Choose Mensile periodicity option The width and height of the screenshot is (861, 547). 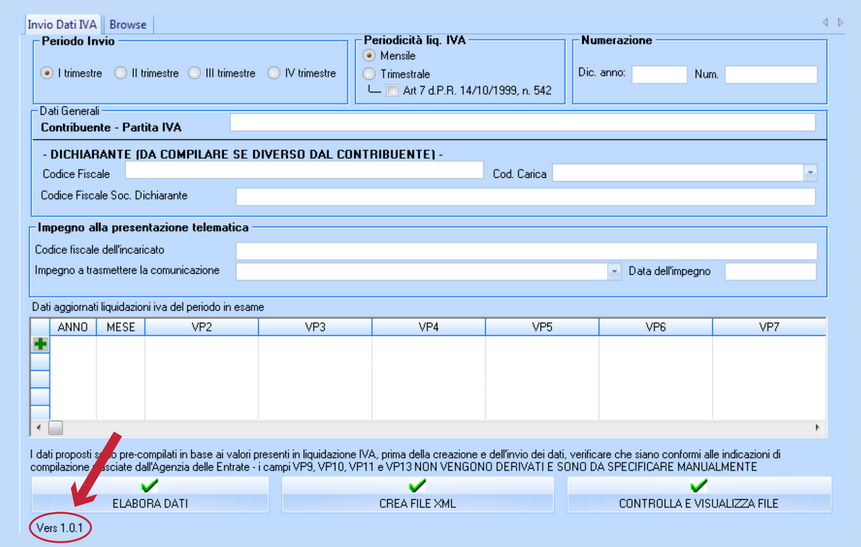pyautogui.click(x=369, y=55)
